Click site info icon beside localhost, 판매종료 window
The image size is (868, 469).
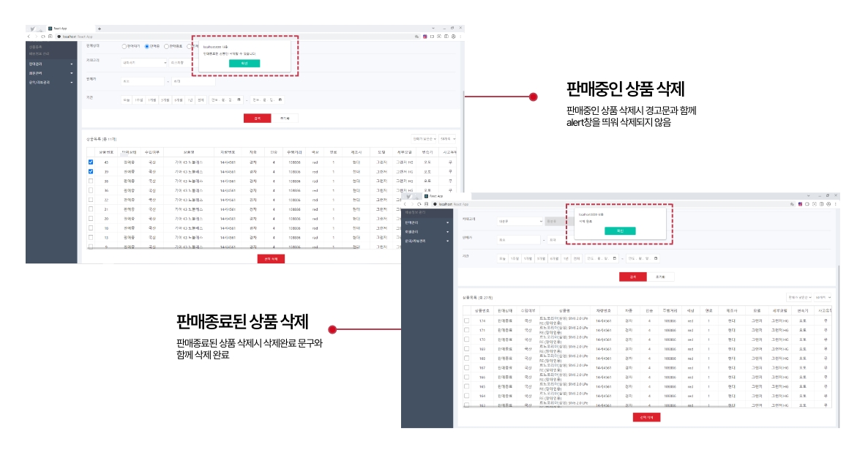pos(435,204)
